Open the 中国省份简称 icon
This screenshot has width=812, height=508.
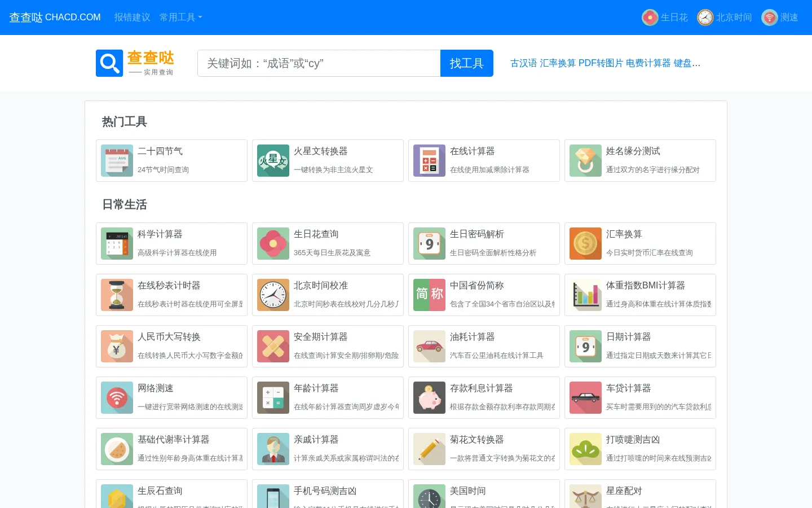430,295
